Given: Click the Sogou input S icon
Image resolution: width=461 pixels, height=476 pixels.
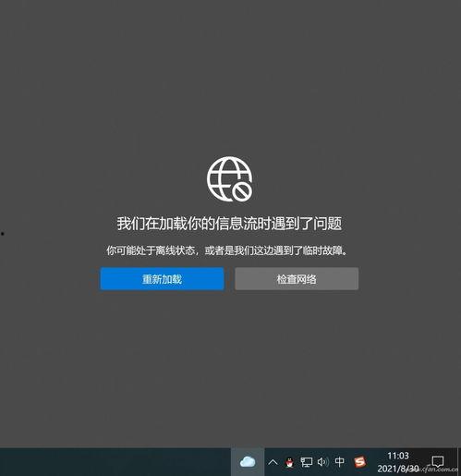Looking at the screenshot, I should [x=359, y=462].
